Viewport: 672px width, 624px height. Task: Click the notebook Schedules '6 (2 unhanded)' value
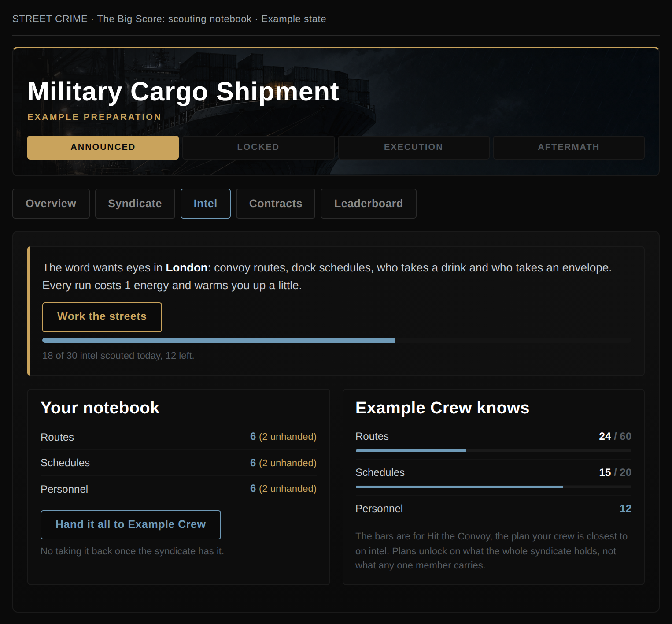click(x=283, y=463)
